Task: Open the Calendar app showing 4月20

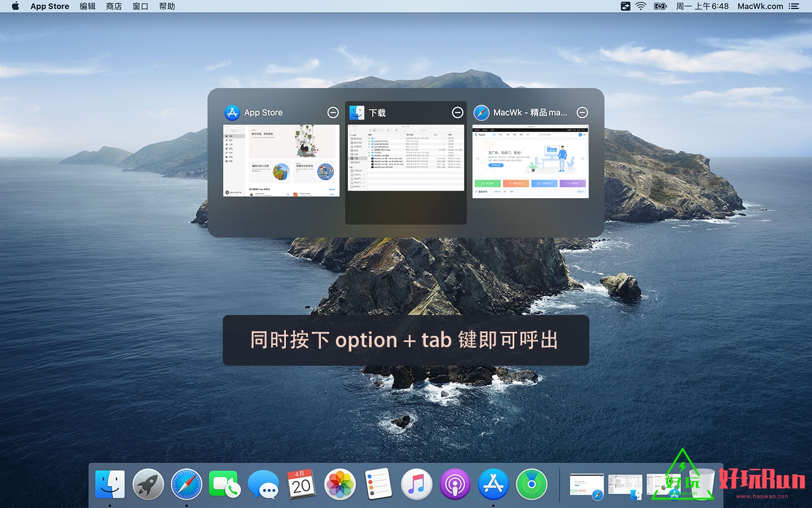Action: pyautogui.click(x=301, y=484)
